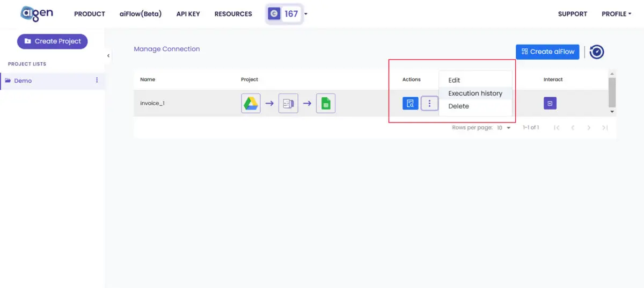The width and height of the screenshot is (644, 288).
Task: Expand the PROFILE dropdown
Action: pos(617,14)
